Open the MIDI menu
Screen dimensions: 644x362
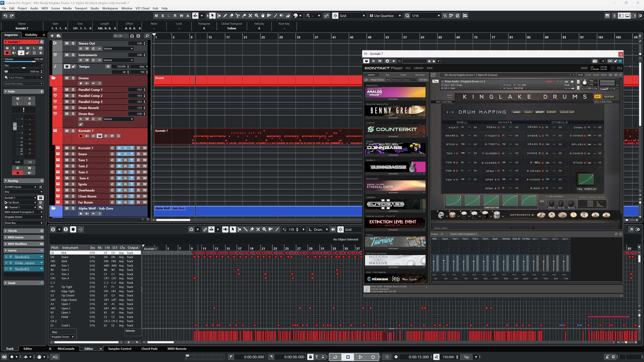click(x=44, y=8)
